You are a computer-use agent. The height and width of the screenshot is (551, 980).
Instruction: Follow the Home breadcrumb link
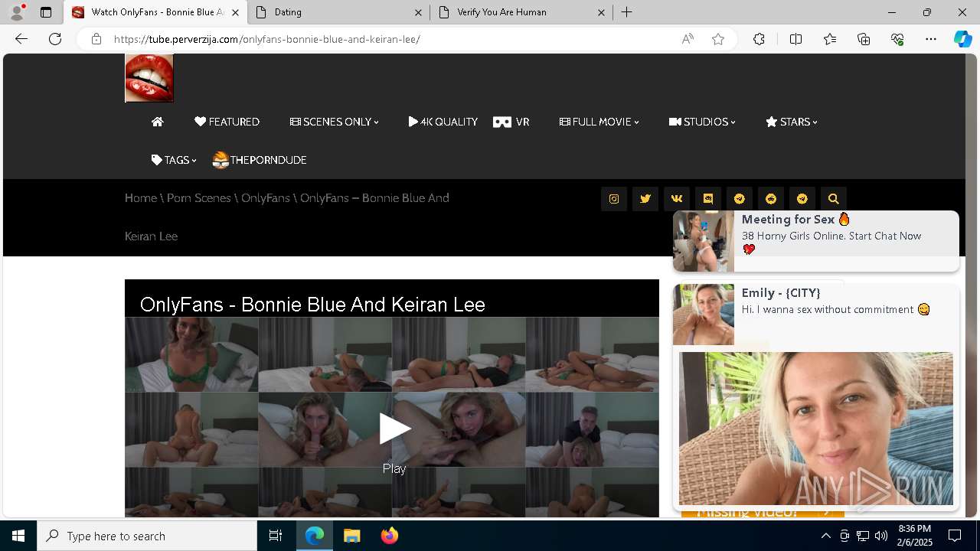pos(141,198)
